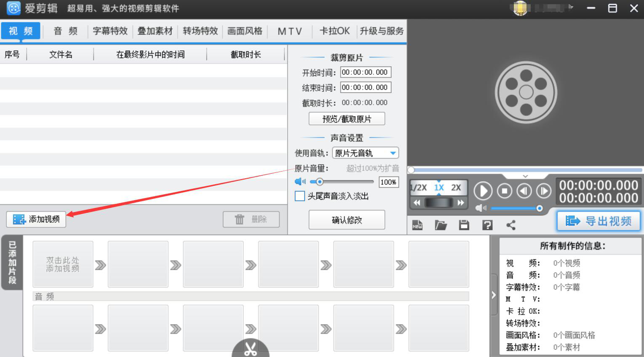Switch to the 视频 tab

pos(21,31)
